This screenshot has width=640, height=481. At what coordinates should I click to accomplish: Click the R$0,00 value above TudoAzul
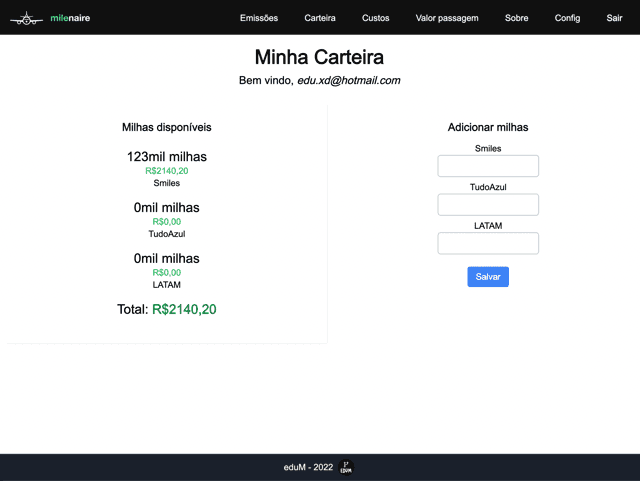(167, 222)
